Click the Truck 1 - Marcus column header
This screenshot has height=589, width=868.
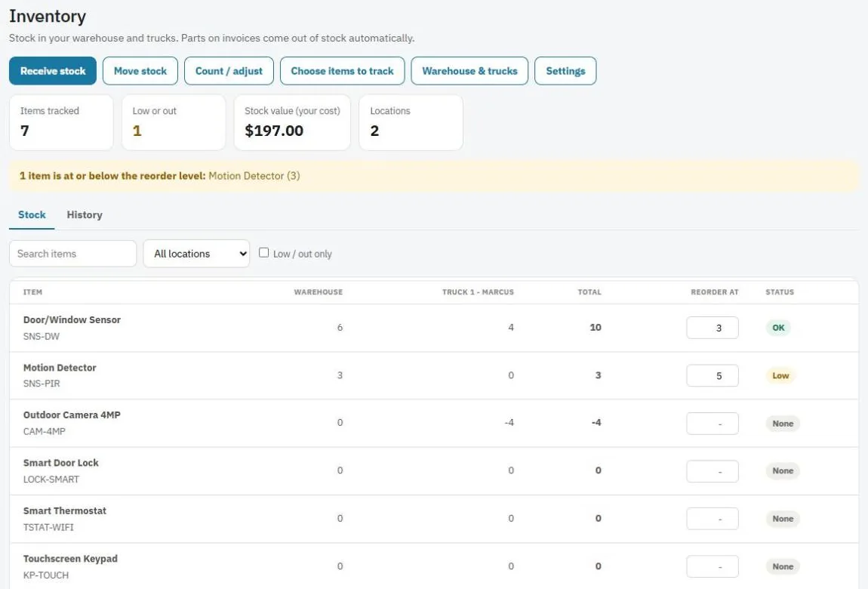tap(478, 291)
